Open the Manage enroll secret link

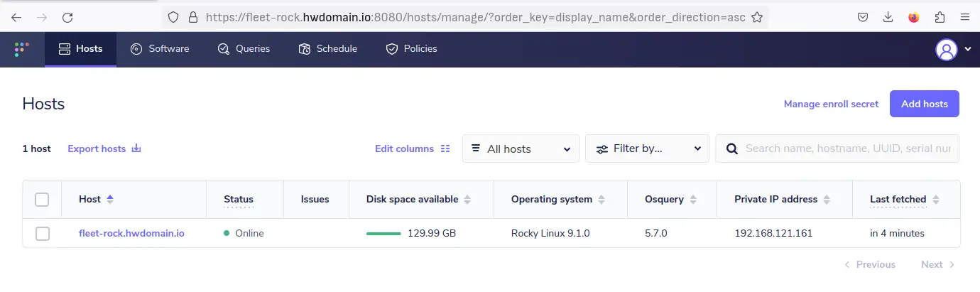click(x=831, y=104)
